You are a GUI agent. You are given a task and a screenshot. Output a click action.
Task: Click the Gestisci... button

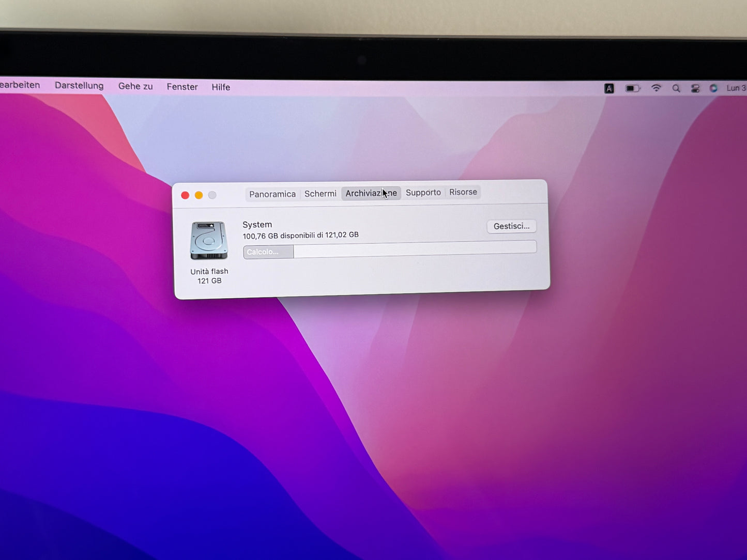(x=511, y=226)
